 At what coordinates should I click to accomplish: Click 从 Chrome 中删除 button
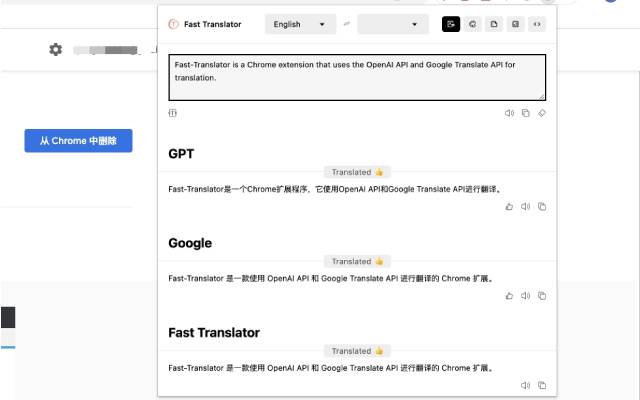pos(78,141)
